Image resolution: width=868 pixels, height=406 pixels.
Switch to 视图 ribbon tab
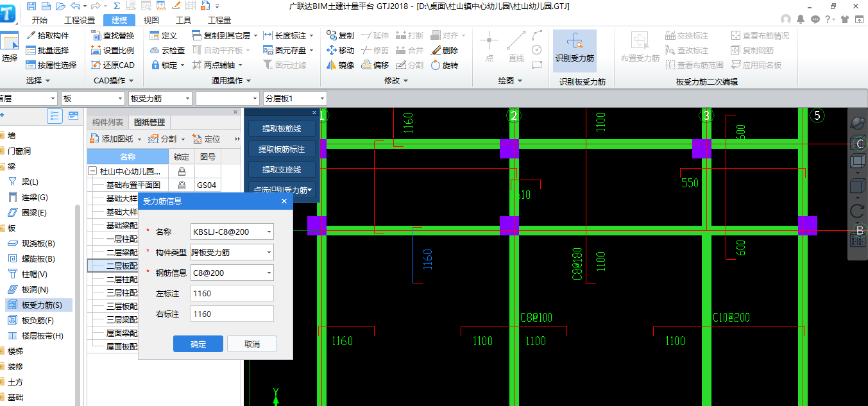tap(151, 20)
